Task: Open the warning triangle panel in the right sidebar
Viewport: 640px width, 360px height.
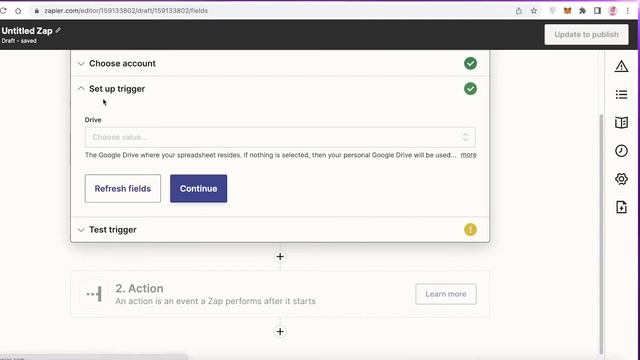Action: (x=621, y=66)
